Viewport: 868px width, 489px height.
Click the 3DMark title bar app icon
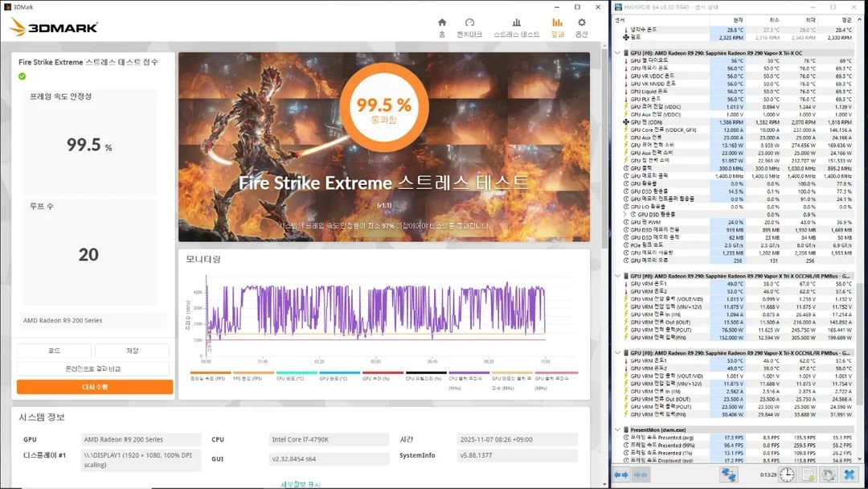point(7,7)
